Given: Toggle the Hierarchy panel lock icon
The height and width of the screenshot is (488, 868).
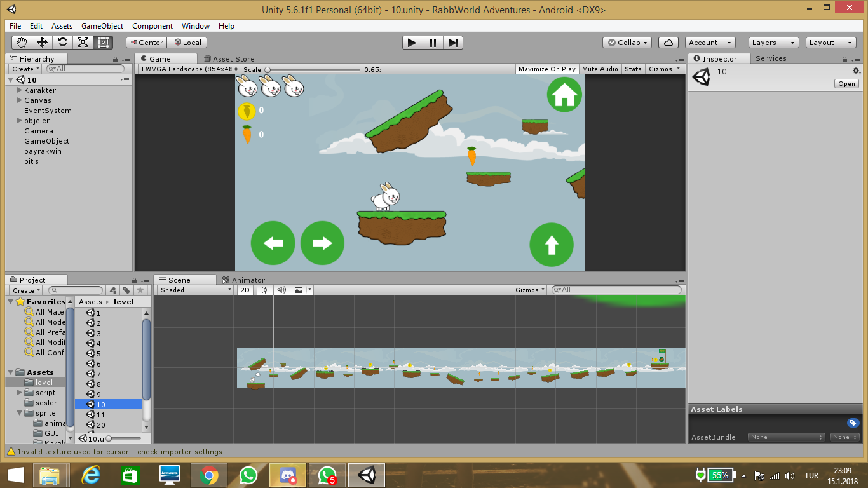Looking at the screenshot, I should coord(116,58).
